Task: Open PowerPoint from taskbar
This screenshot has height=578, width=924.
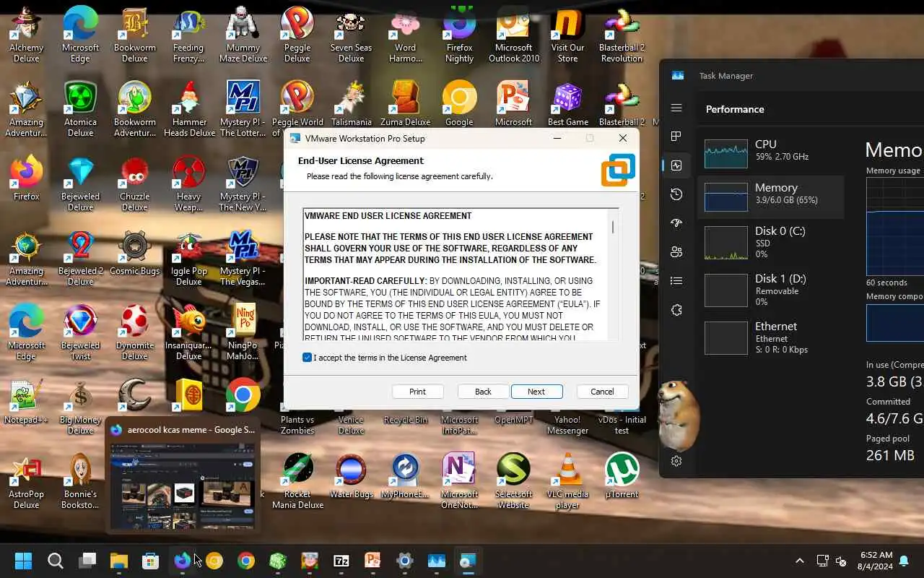Action: click(x=373, y=561)
